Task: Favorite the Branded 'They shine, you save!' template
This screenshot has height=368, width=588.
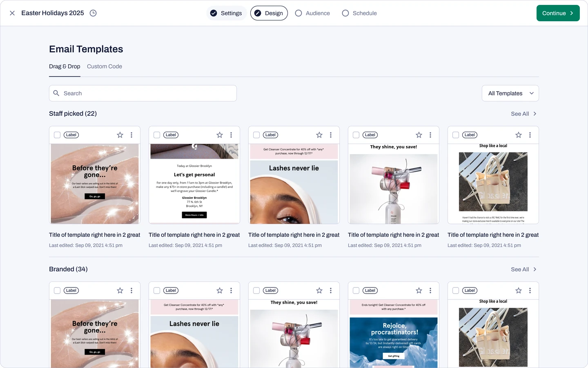Action: [x=319, y=291]
